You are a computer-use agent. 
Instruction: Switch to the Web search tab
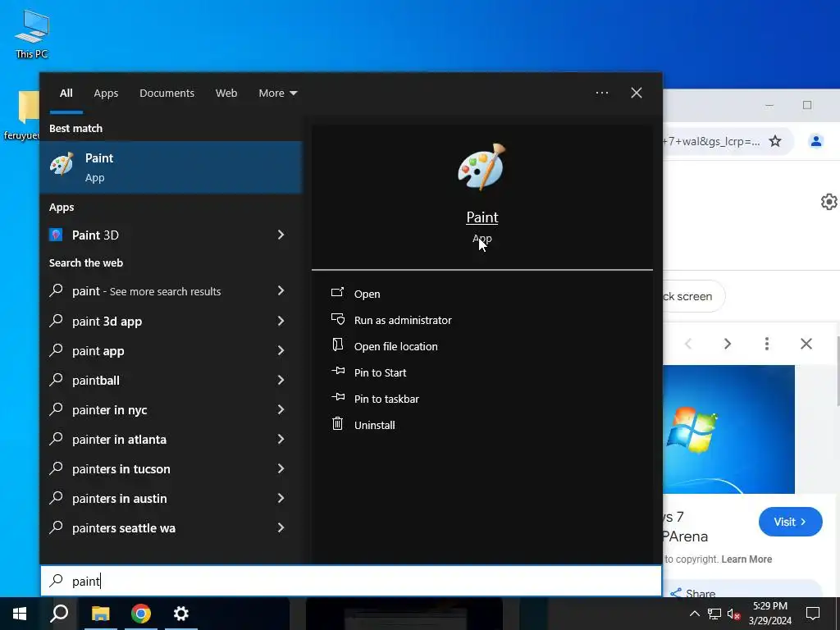tap(226, 94)
